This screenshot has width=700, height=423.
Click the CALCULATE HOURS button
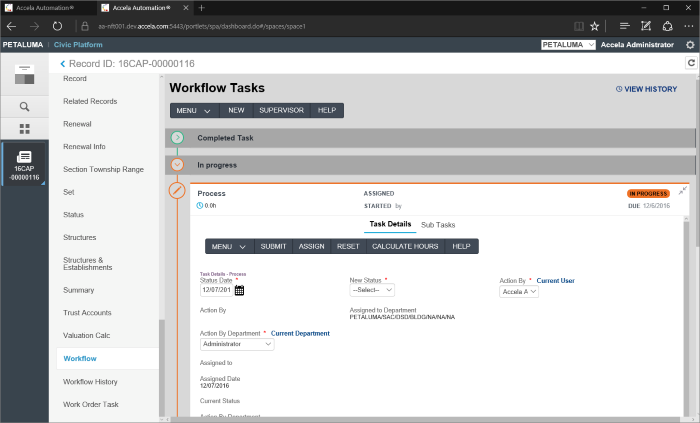coord(405,246)
